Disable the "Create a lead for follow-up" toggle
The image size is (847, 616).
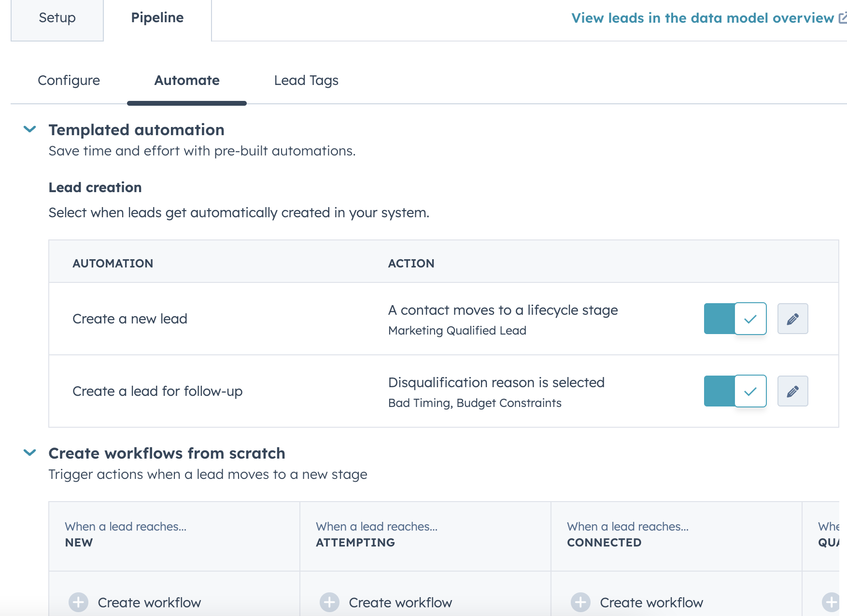coord(735,391)
